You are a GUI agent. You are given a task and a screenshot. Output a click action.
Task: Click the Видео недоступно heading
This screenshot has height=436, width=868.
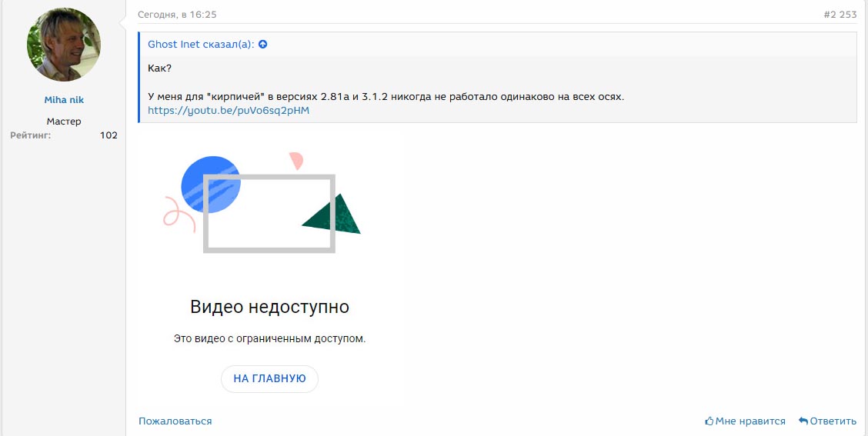coord(269,307)
